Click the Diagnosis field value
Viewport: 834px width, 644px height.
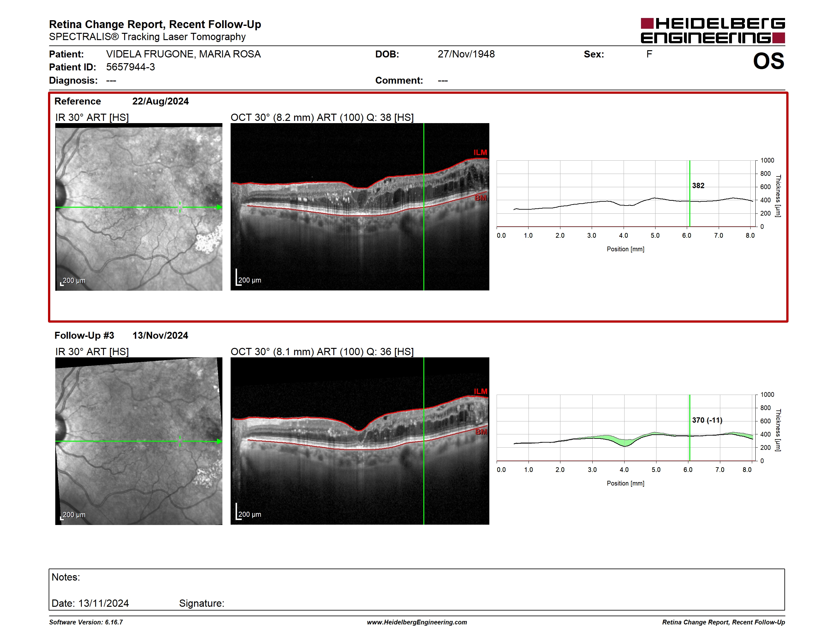click(111, 80)
